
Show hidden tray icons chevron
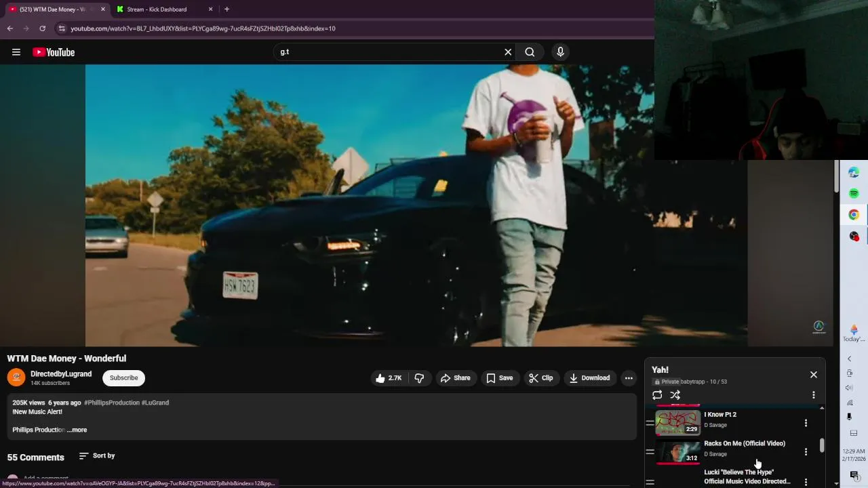(x=849, y=359)
